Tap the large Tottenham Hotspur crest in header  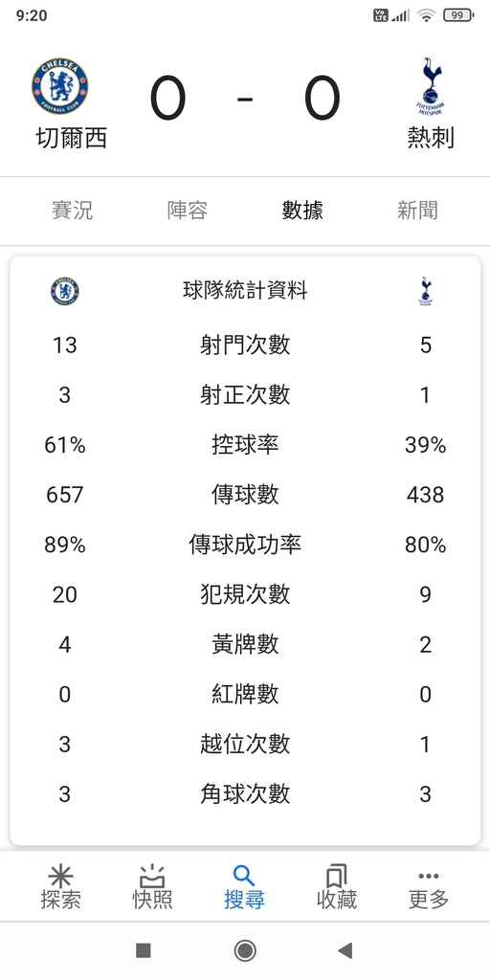click(x=430, y=86)
